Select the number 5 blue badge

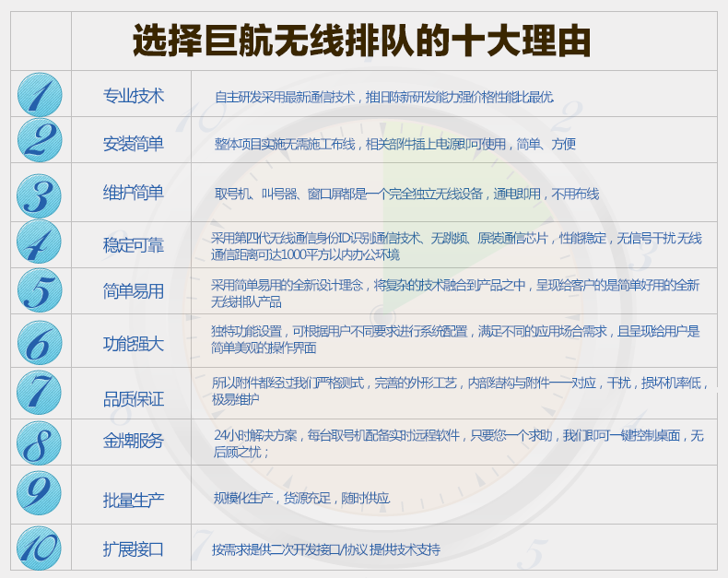[x=39, y=291]
